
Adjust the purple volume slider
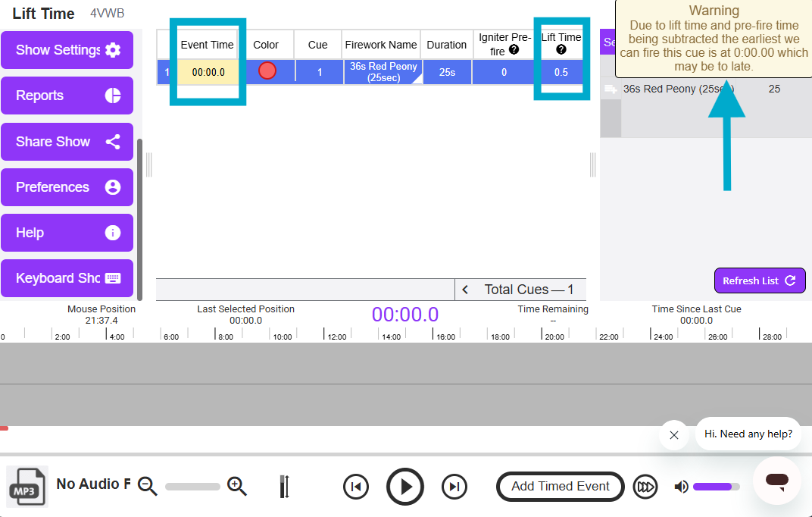coord(715,487)
